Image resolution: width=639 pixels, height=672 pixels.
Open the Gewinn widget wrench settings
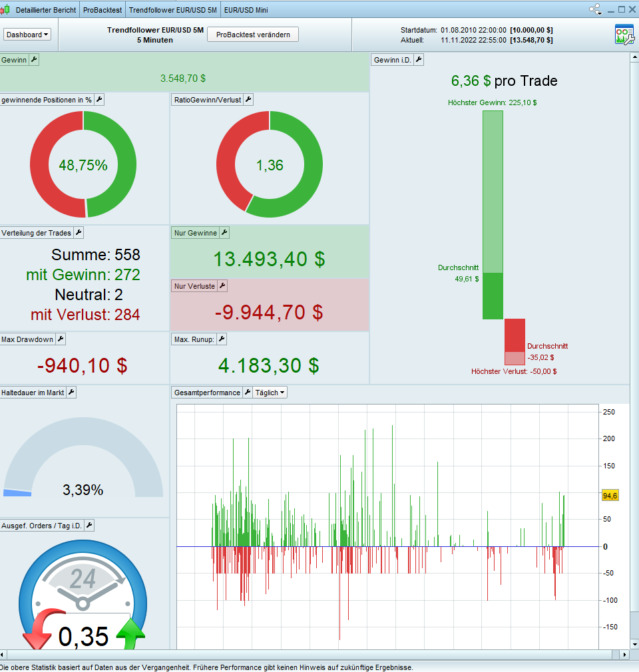tap(34, 60)
